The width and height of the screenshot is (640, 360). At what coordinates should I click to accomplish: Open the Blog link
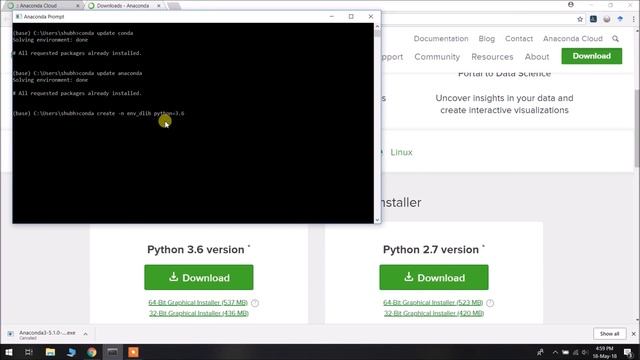click(487, 39)
